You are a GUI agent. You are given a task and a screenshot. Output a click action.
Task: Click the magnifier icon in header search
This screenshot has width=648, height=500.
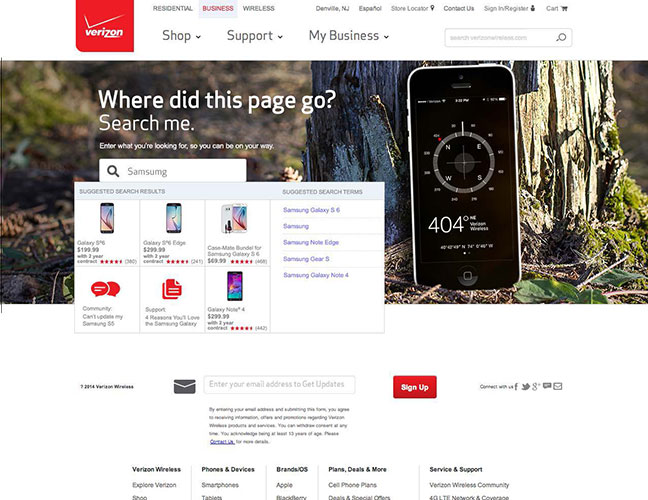pos(561,38)
